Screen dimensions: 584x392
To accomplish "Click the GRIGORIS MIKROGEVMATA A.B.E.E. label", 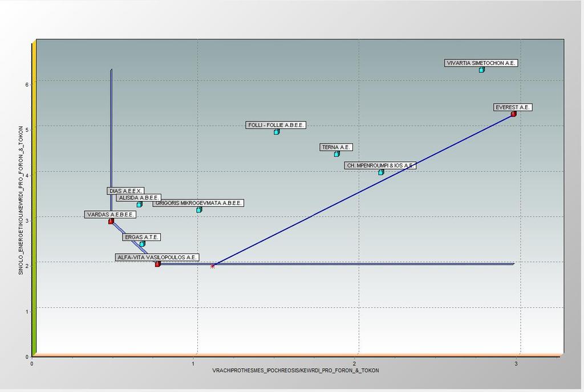I will 198,203.
